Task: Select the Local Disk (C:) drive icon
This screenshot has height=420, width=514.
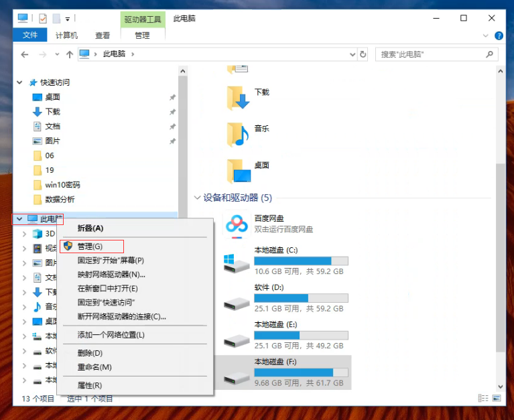Action: (236, 261)
